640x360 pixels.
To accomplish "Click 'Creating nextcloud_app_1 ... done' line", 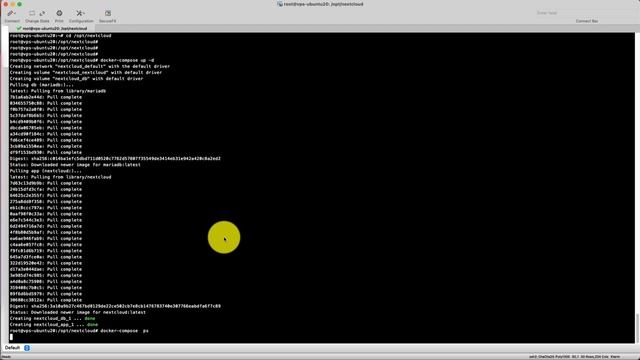I will [x=54, y=324].
